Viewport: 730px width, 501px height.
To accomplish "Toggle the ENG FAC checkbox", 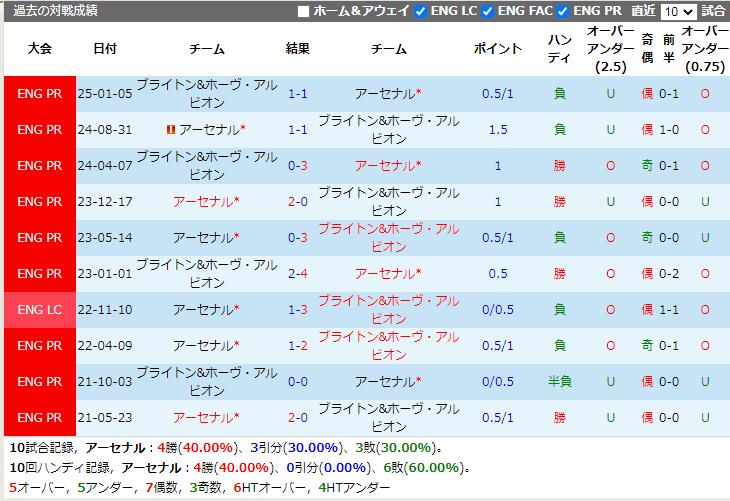I will point(487,11).
